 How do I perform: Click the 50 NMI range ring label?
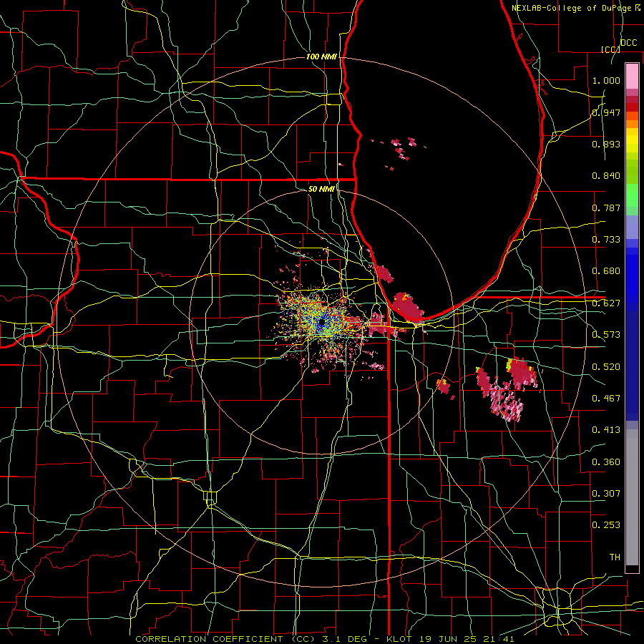click(321, 189)
